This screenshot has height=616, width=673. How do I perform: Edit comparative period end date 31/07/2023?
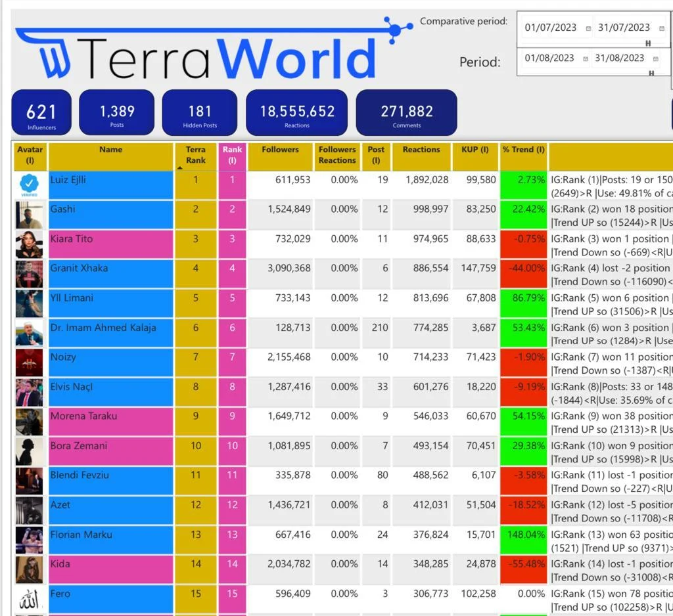624,28
